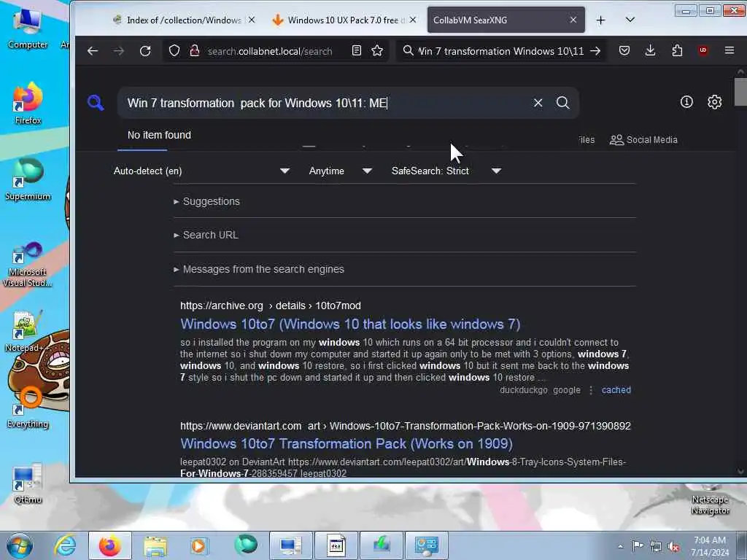Screen dimensions: 747x560
Task: Click the muted volume tray icon
Action: click(x=673, y=546)
